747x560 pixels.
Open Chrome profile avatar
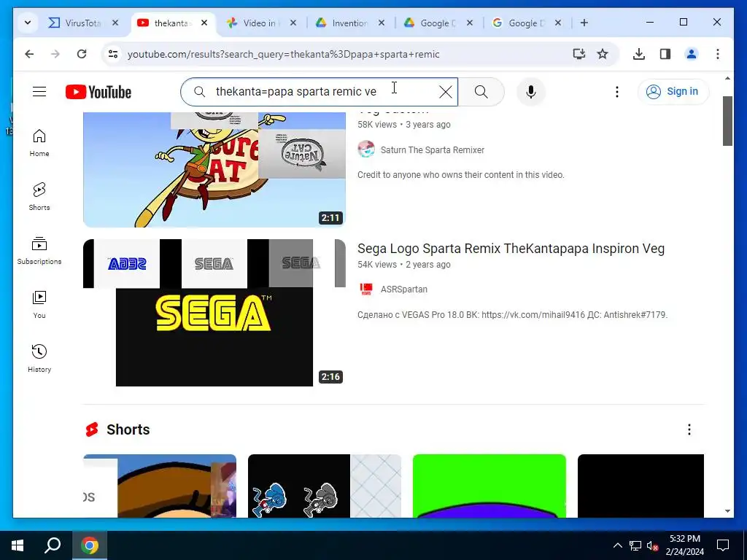point(692,54)
